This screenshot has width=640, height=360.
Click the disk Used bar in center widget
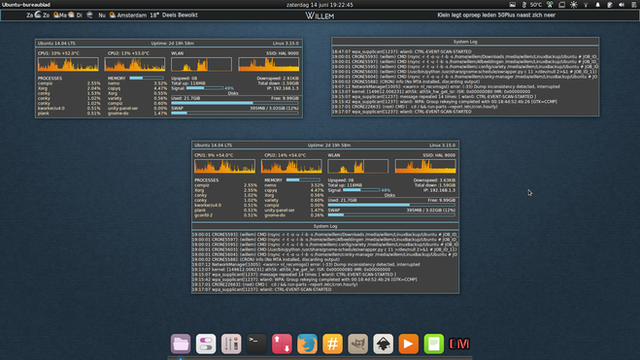click(x=391, y=205)
